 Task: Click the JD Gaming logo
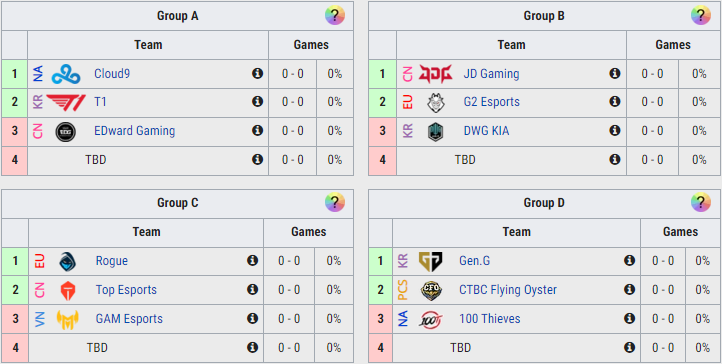(x=435, y=74)
